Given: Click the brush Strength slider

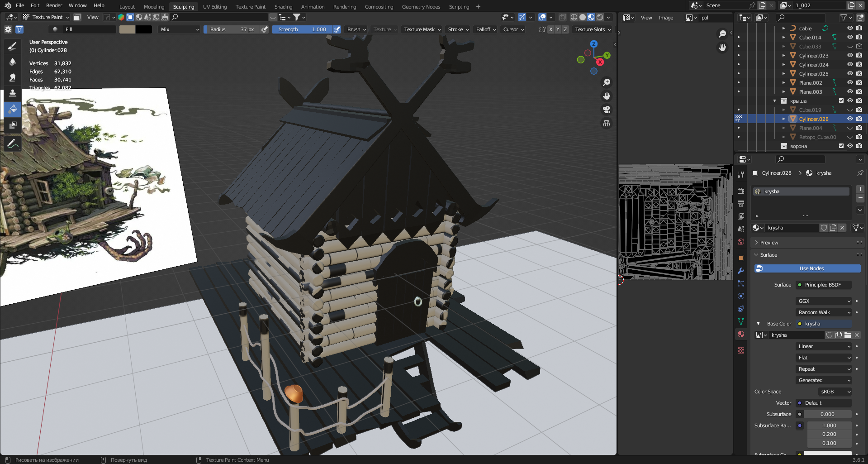Looking at the screenshot, I should point(302,29).
